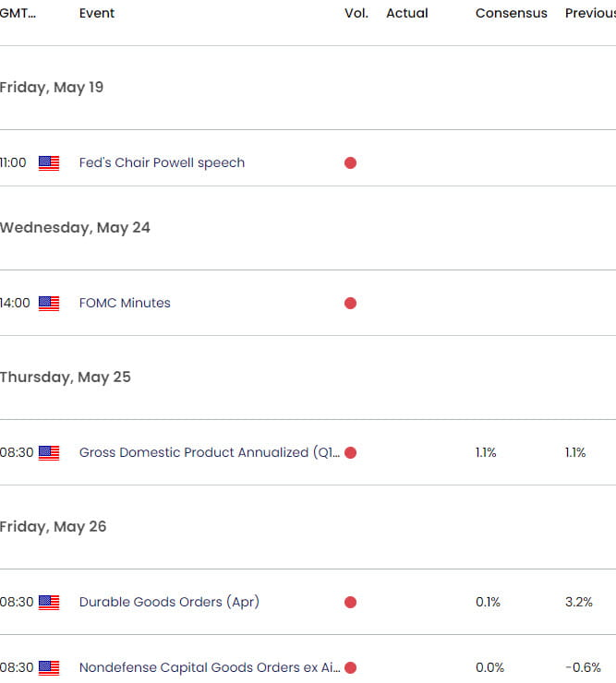Click the US flag beside Durable Goods Orders
The height and width of the screenshot is (683, 616).
tap(49, 603)
